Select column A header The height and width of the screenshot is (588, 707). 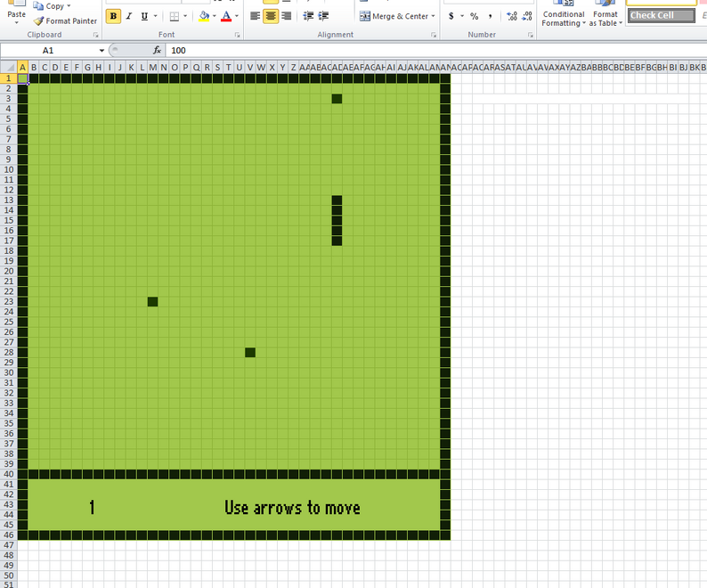(22, 68)
